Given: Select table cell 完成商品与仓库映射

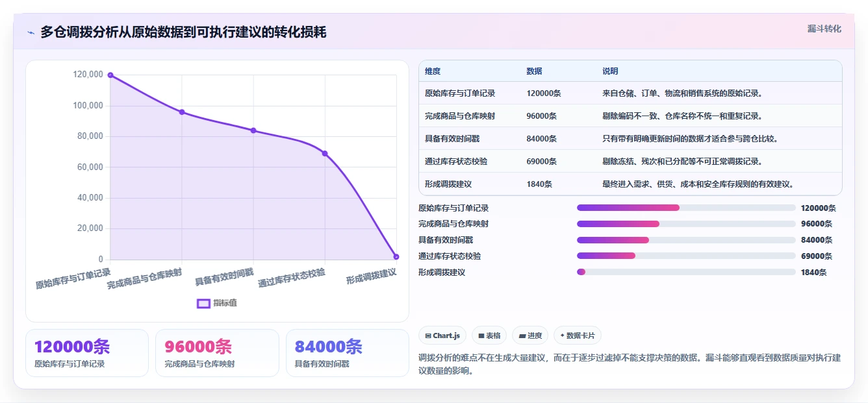Looking at the screenshot, I should tap(460, 116).
